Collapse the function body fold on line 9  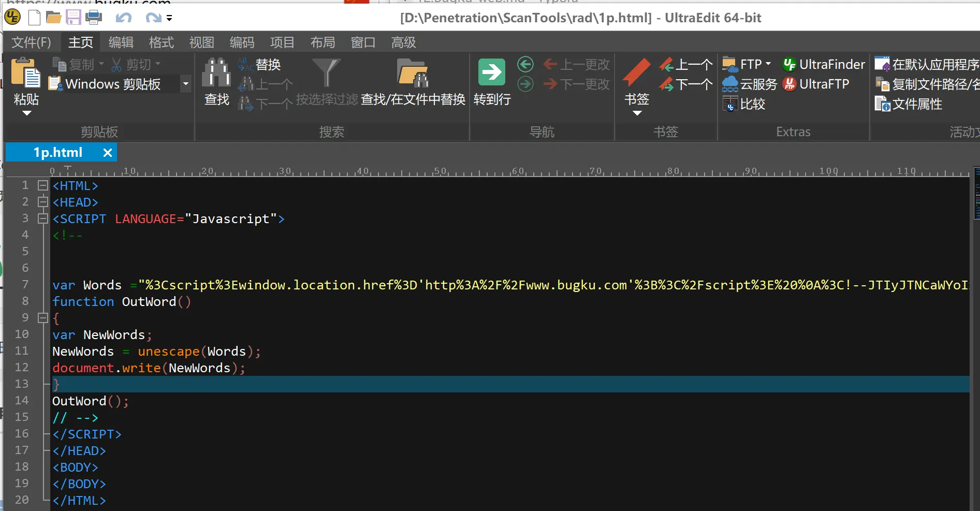[43, 318]
